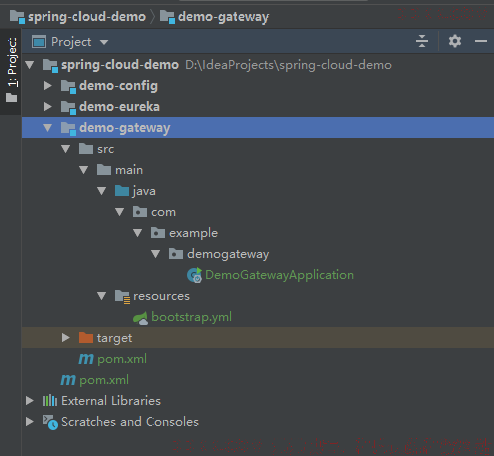
Task: Select the DemoGatewayApplication class icon
Action: pos(195,275)
